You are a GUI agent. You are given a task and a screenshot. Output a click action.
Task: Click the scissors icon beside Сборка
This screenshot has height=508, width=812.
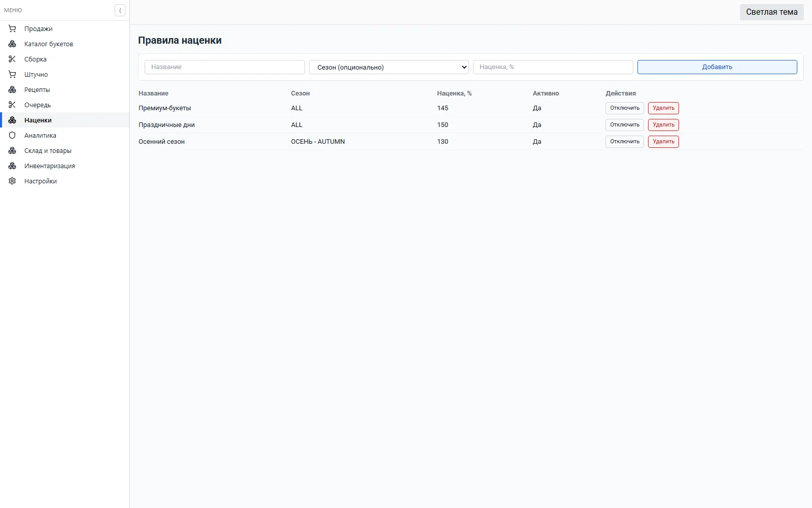point(12,59)
